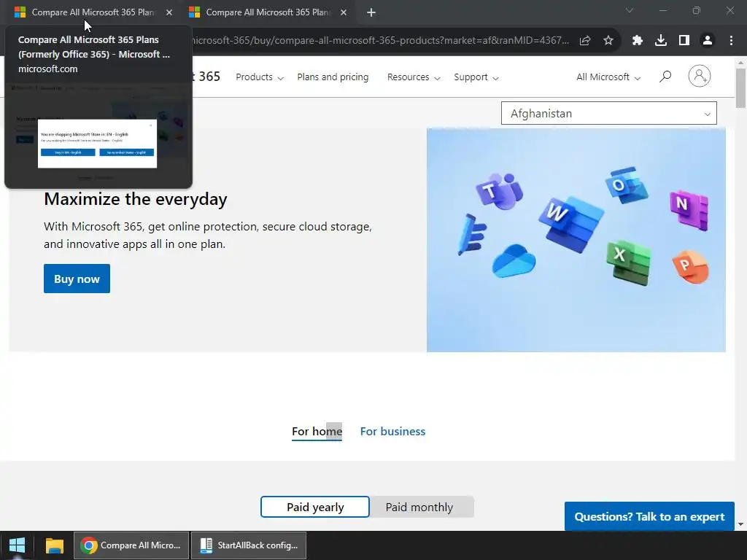Click the sign-in account avatar icon

(700, 76)
